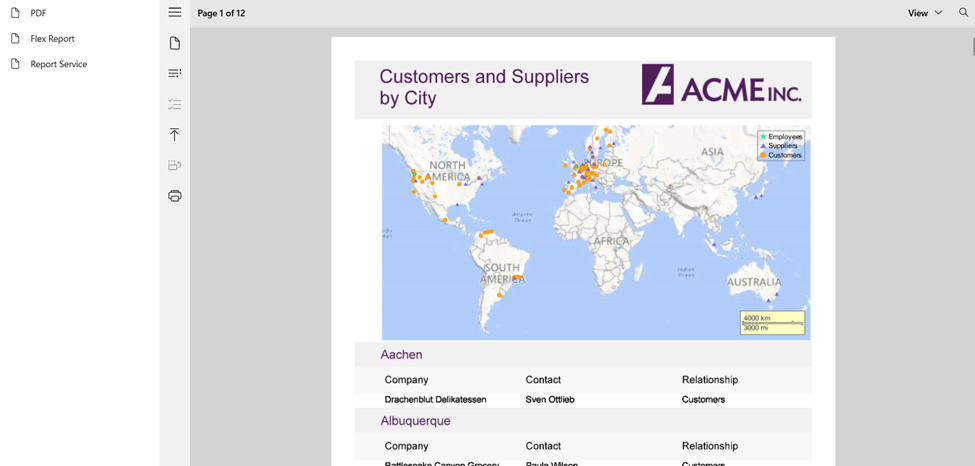Click the vertical scrollbar thumb at right
975x466 pixels.
[972, 46]
